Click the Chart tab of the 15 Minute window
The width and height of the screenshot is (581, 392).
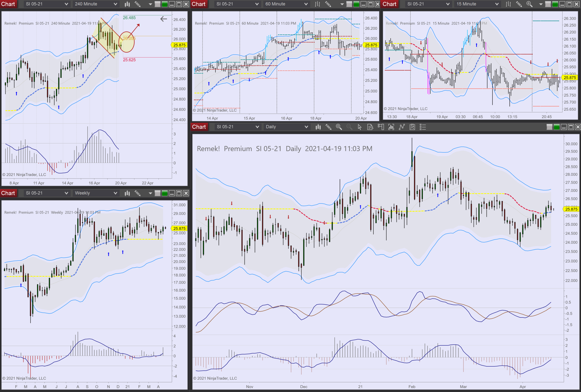pyautogui.click(x=389, y=4)
